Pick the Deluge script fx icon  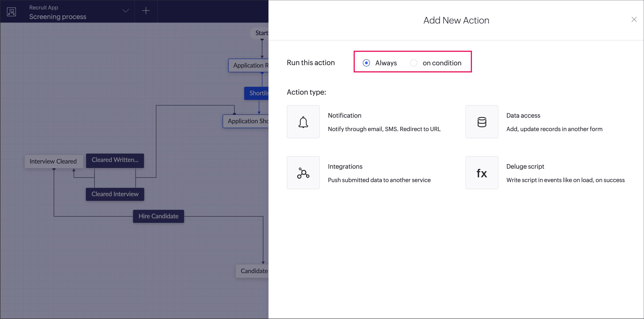pos(482,173)
